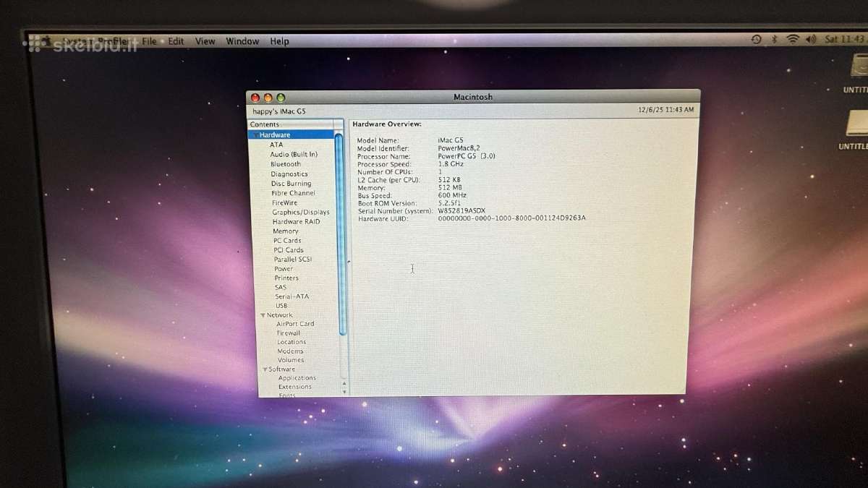Click the menu bar clock showing Sat 11:43
The height and width of the screenshot is (488, 868).
(844, 39)
